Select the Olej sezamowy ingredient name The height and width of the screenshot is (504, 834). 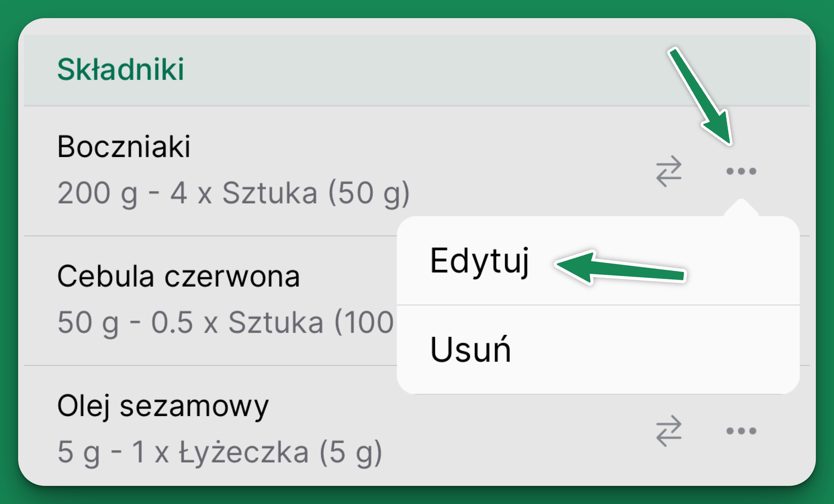tap(163, 406)
